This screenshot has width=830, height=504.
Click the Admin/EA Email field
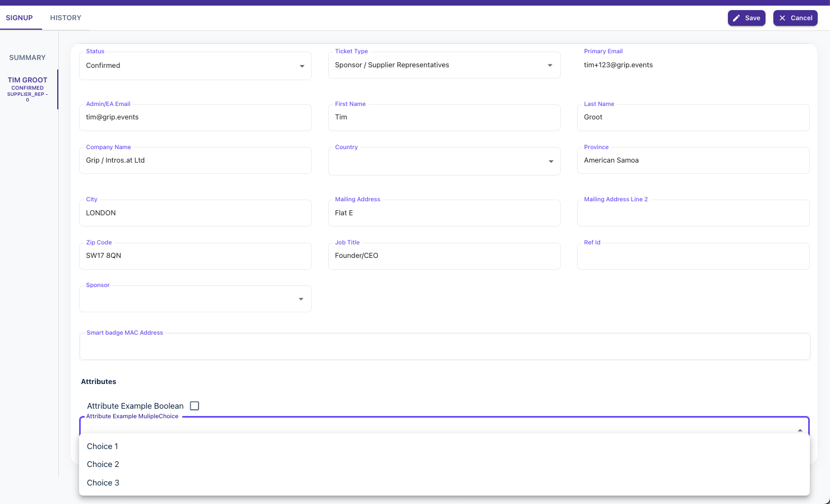pos(195,118)
